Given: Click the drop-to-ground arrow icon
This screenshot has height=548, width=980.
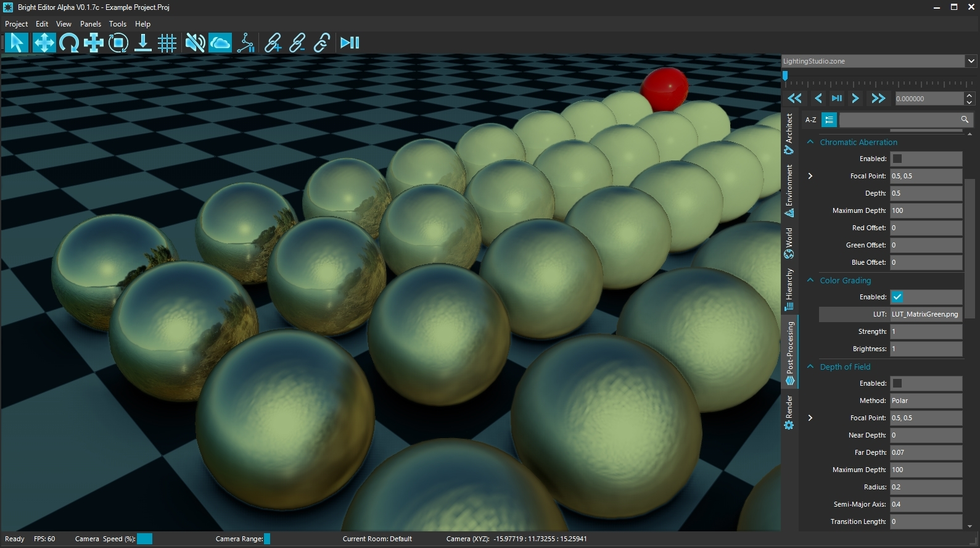Looking at the screenshot, I should click(143, 43).
